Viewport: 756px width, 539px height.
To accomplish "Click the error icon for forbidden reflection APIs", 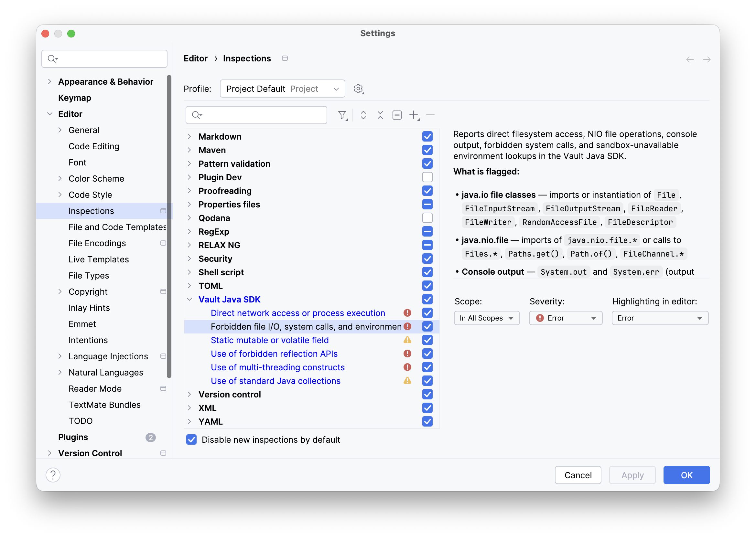I will pos(407,354).
